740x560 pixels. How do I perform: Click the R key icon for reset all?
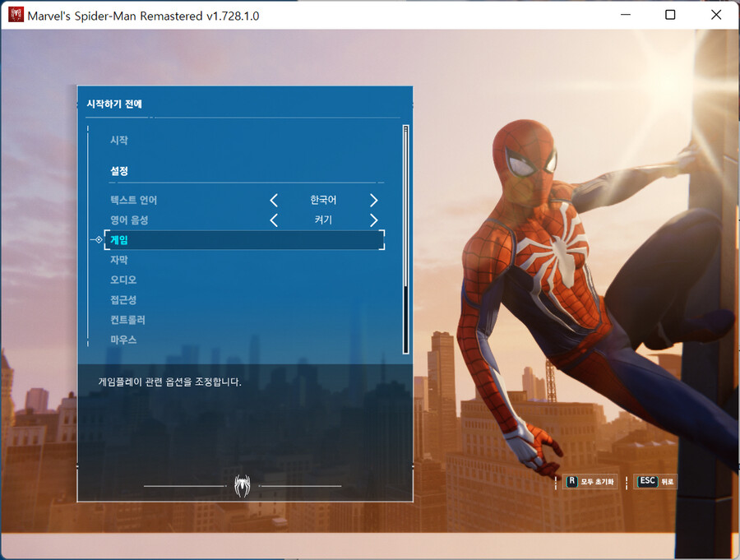571,481
